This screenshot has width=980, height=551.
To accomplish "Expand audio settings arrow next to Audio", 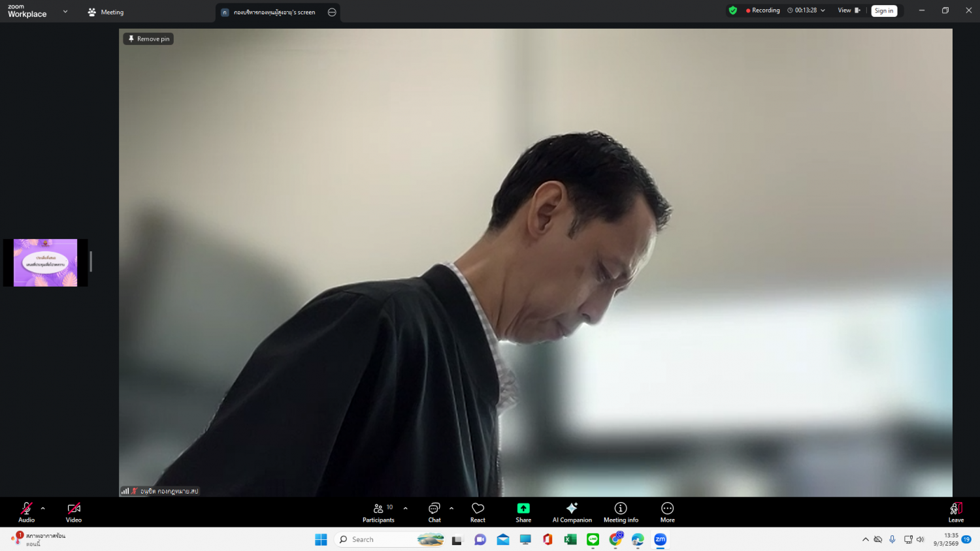I will point(43,508).
